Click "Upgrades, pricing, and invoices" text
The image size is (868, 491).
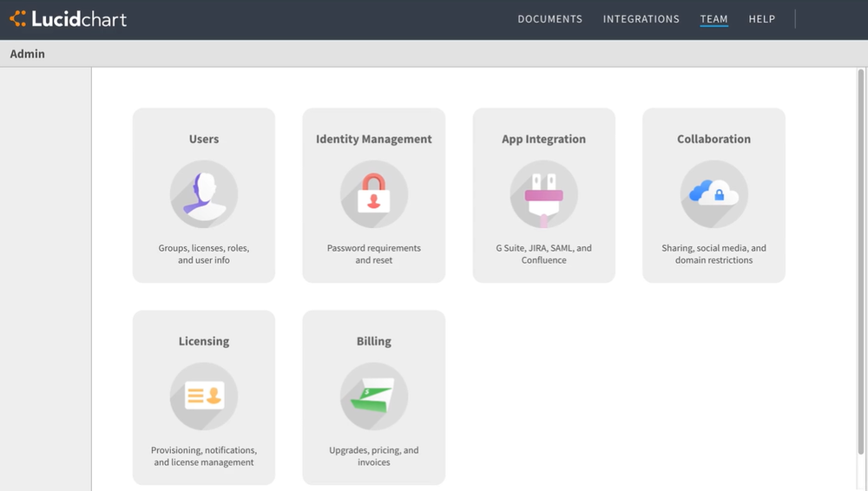pos(373,456)
